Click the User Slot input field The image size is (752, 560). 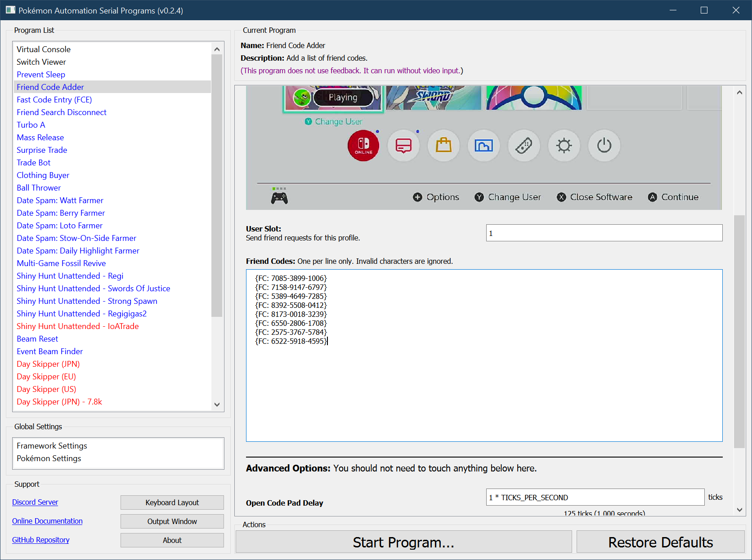point(604,233)
